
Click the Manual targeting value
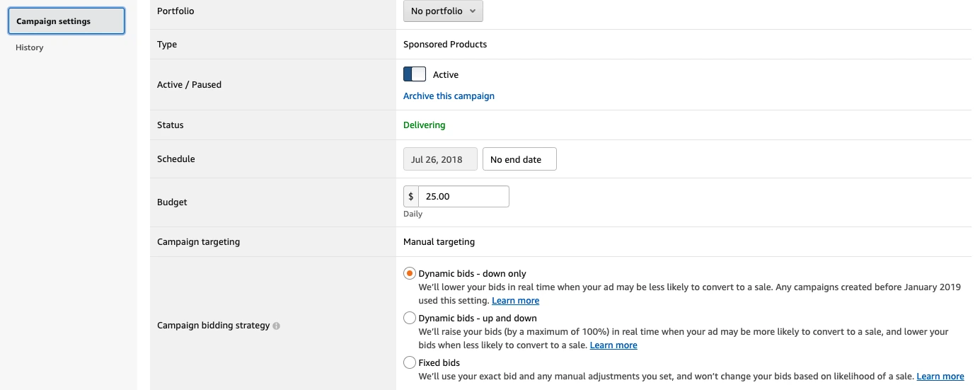click(x=439, y=242)
